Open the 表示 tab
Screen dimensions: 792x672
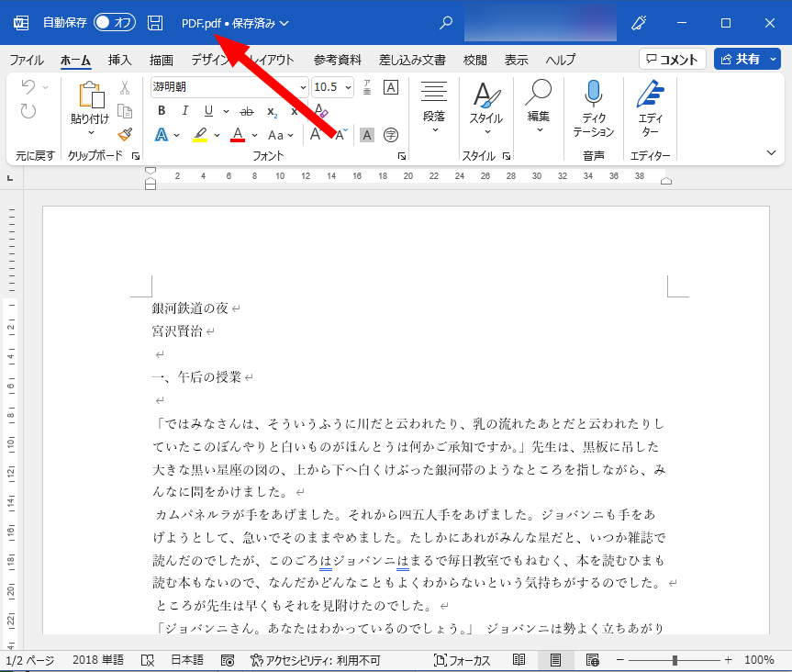coord(516,60)
